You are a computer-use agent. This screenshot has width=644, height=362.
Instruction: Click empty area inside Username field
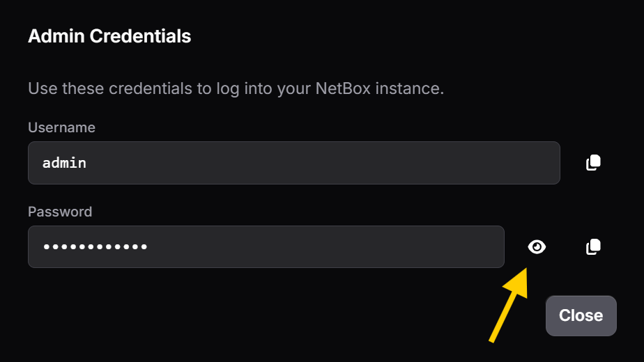[348, 163]
